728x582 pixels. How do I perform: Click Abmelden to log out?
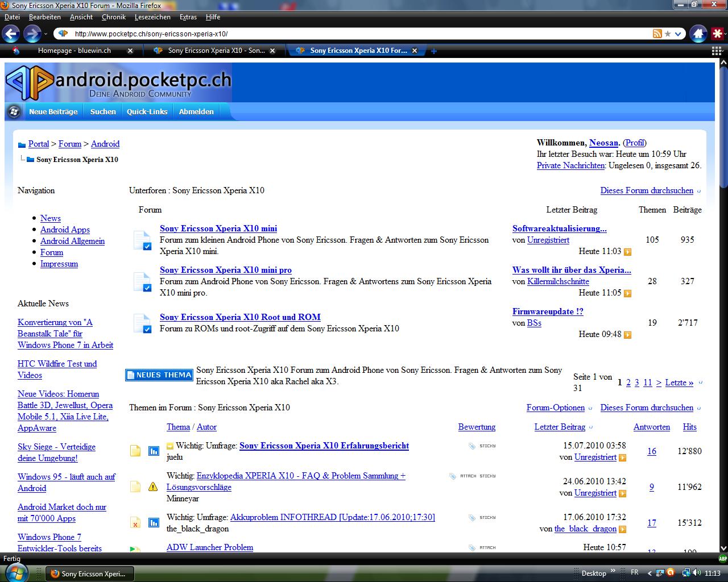click(x=196, y=111)
